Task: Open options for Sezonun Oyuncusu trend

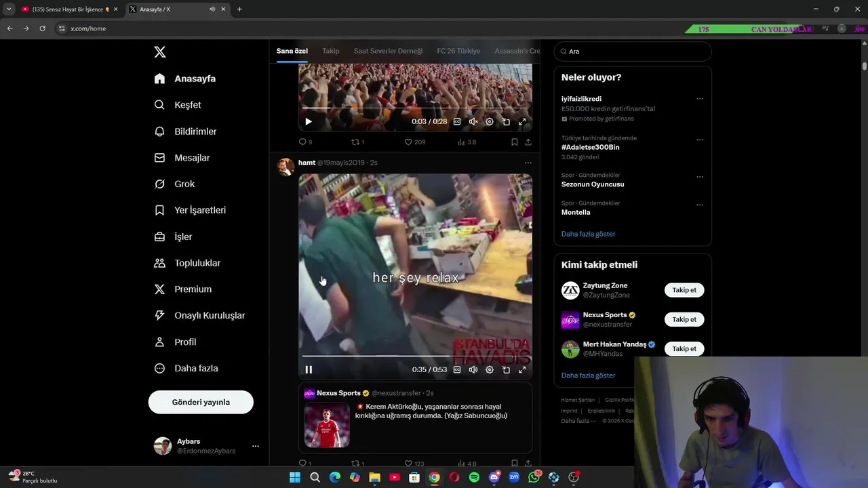Action: coord(700,177)
